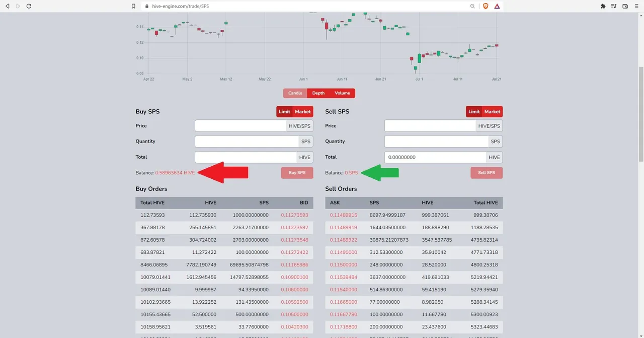Open Brave Shields lion icon
Image resolution: width=644 pixels, height=338 pixels.
pyautogui.click(x=486, y=6)
